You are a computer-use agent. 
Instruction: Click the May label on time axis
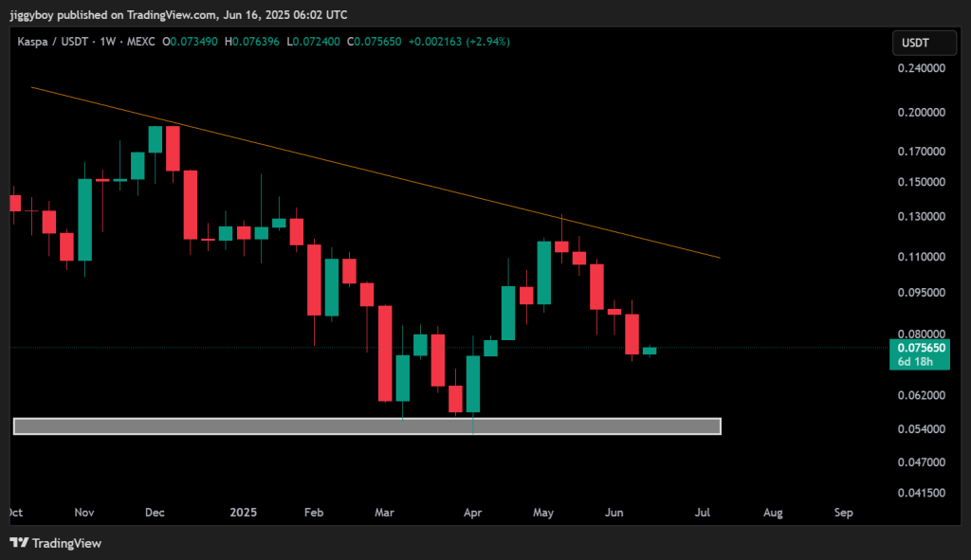click(x=543, y=513)
